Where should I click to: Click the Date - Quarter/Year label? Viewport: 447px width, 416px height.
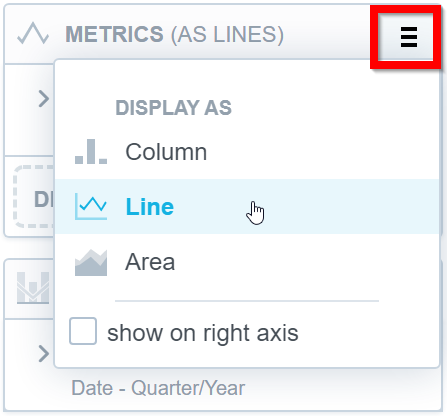click(x=158, y=388)
